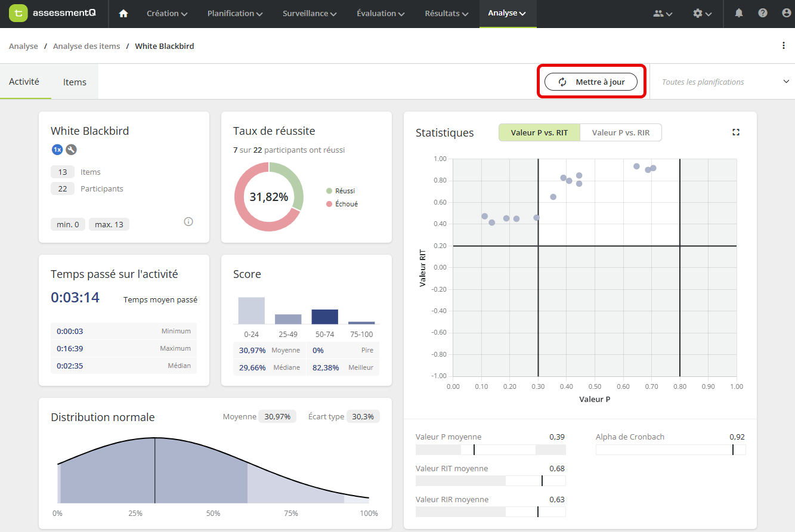This screenshot has height=532, width=795.
Task: Open the Résultats menu
Action: (446, 13)
